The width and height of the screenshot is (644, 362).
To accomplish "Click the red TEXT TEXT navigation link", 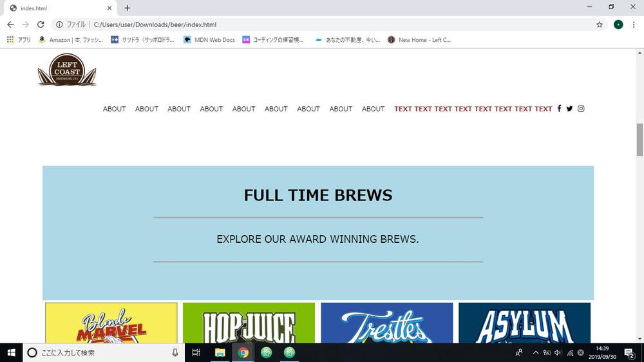I will [473, 109].
